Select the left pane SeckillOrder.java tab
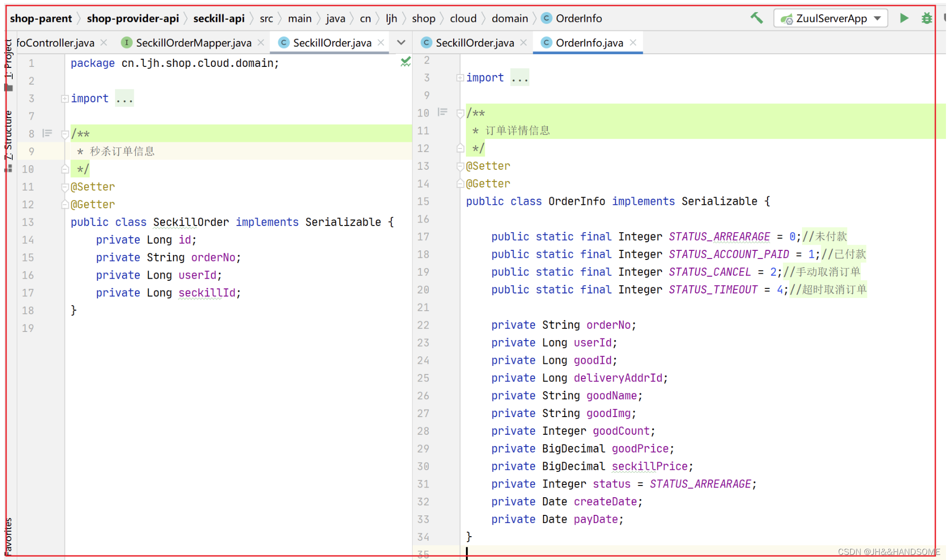This screenshot has width=948, height=560. 332,43
